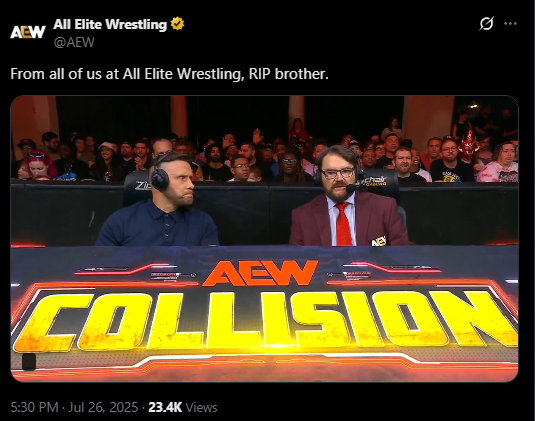Click the yellow COLLISION logo text in image

(266, 321)
